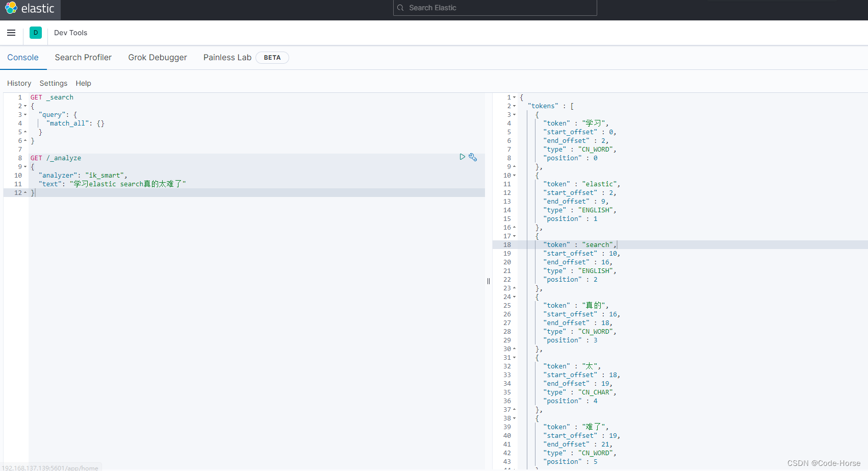Click "type" : "CN_CHAR" output line
Screen dimensions: 868x471
580,392
